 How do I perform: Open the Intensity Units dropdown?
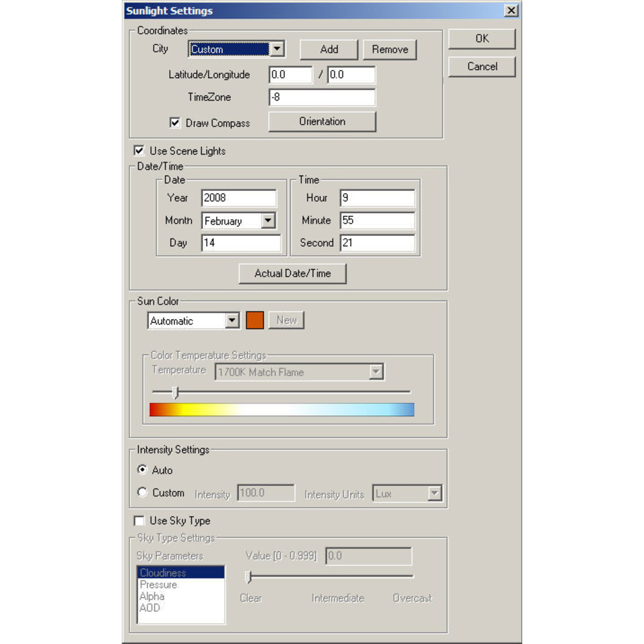coord(435,493)
